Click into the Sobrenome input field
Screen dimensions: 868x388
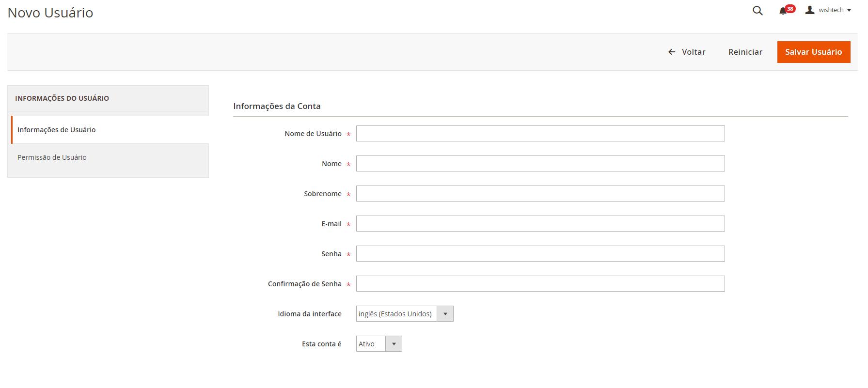[x=540, y=194]
